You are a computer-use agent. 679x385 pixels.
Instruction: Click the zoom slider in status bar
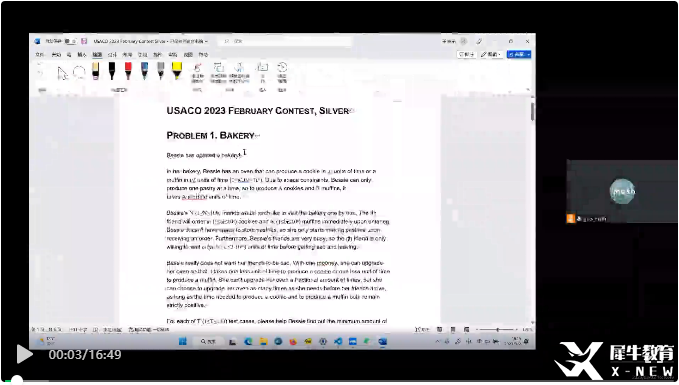(x=497, y=330)
